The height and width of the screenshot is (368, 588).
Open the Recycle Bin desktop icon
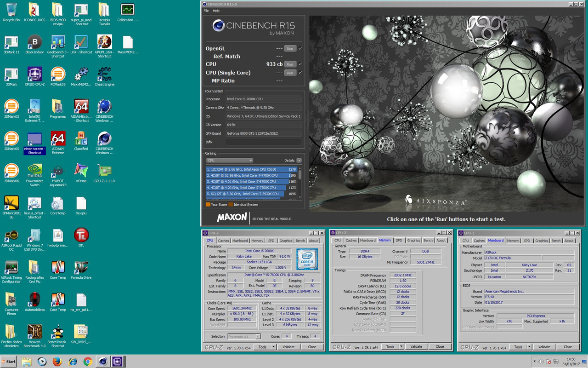point(11,10)
